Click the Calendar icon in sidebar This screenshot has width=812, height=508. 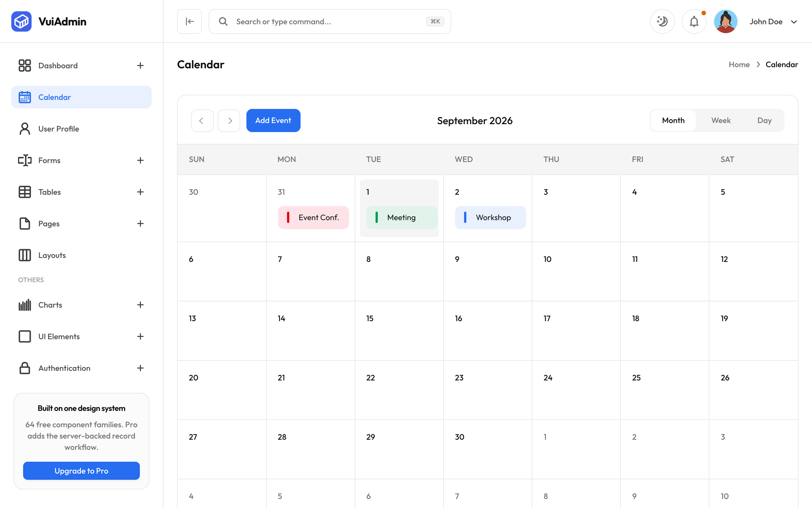pos(25,97)
